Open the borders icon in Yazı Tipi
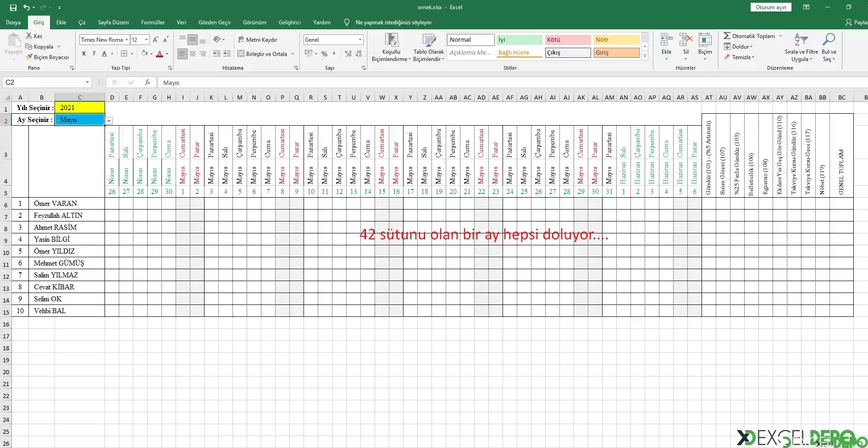 coord(124,54)
